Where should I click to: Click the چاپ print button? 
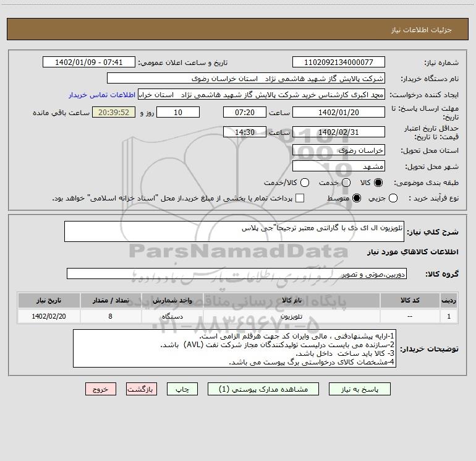182,389
